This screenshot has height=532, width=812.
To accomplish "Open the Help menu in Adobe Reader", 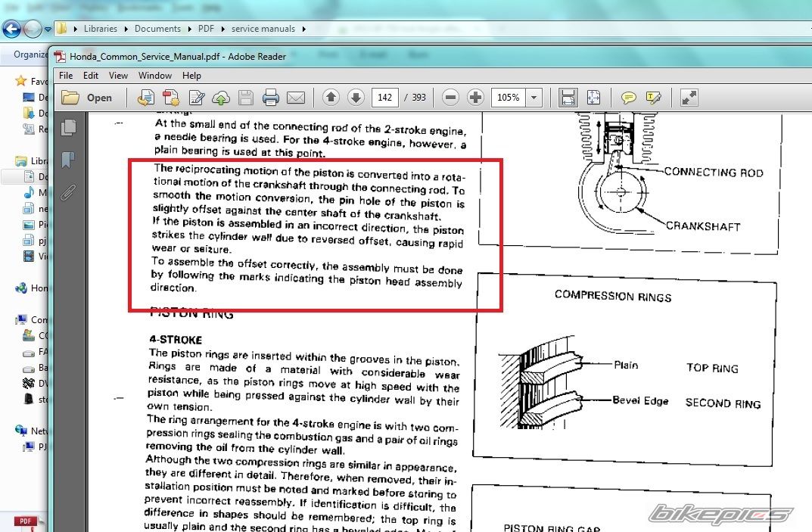I will [x=191, y=76].
